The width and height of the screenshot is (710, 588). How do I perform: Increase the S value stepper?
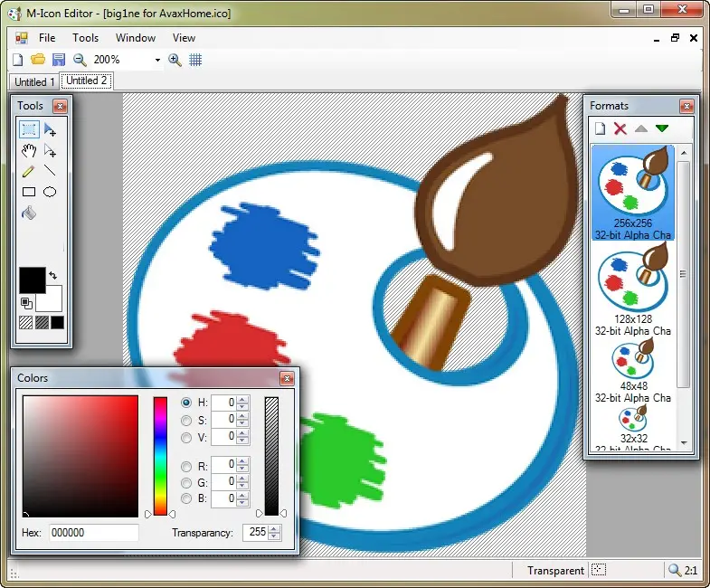242,416
